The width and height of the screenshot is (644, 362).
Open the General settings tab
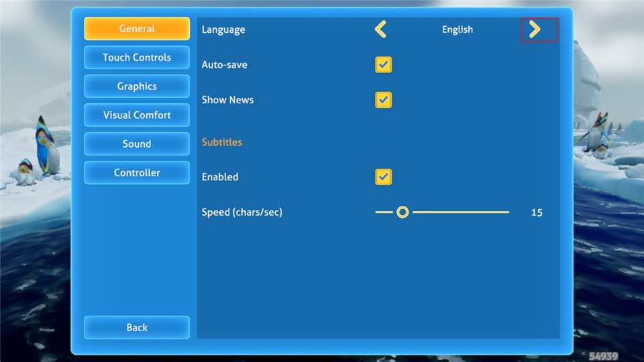(x=137, y=29)
